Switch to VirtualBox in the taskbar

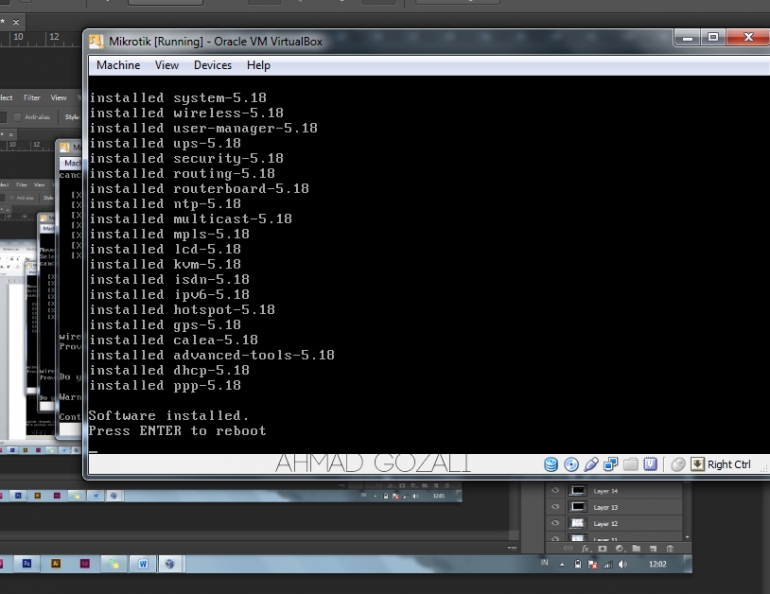coord(169,563)
